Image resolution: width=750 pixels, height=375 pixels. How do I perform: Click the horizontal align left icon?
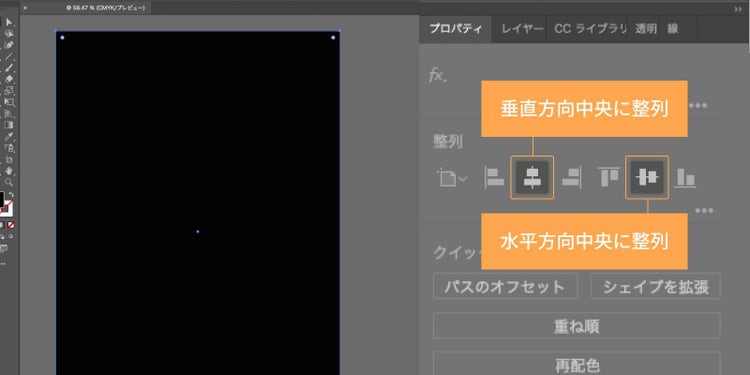(x=494, y=178)
